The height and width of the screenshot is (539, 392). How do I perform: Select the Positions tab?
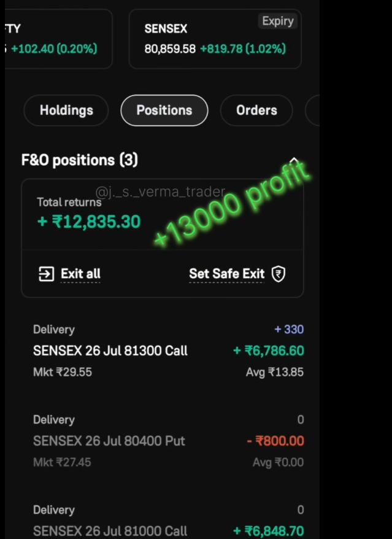click(x=164, y=111)
